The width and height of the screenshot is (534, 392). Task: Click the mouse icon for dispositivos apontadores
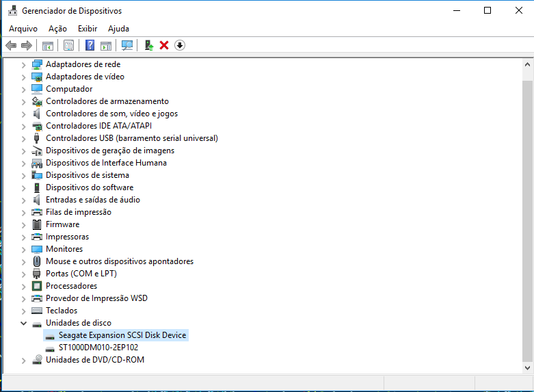(37, 261)
